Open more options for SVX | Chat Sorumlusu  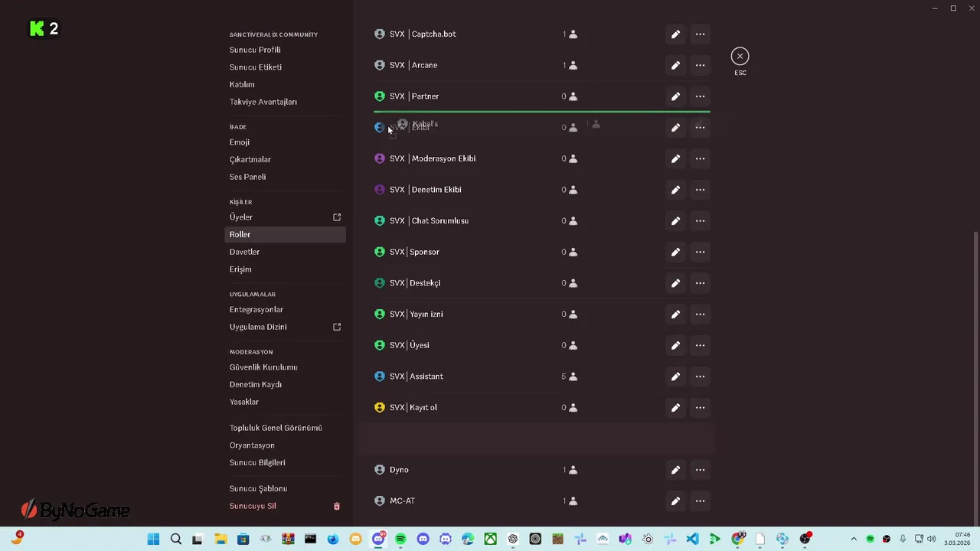[700, 221]
